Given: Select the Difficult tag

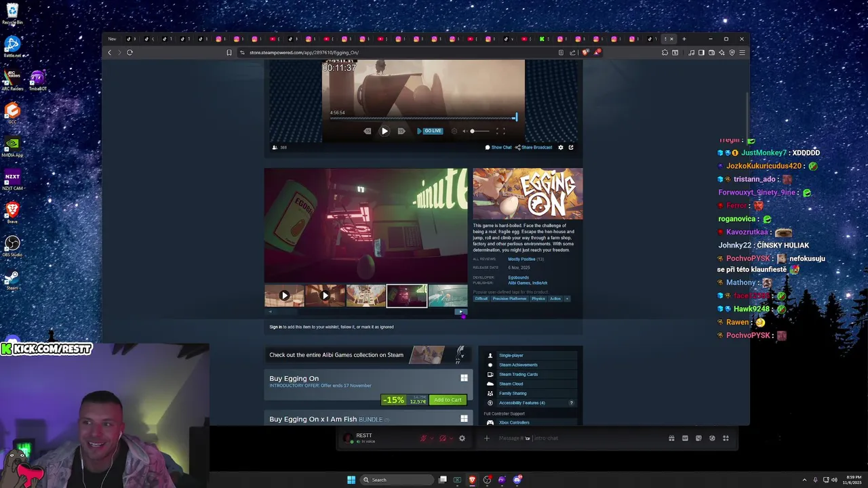Looking at the screenshot, I should click(x=481, y=299).
